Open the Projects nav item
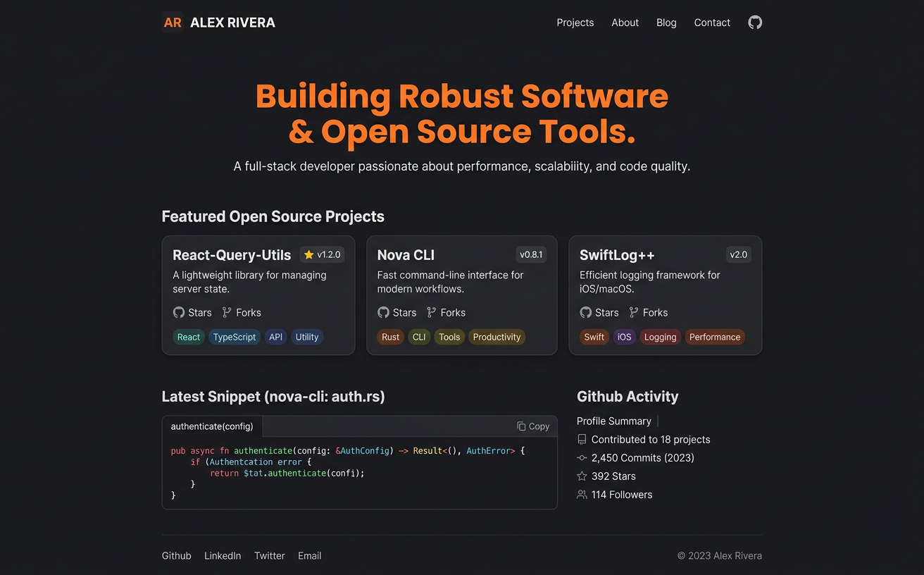 (575, 23)
